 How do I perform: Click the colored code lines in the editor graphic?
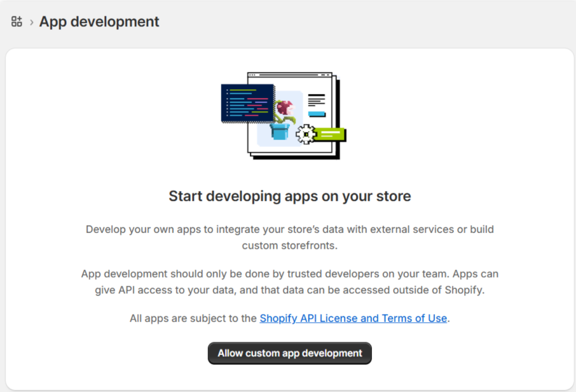tap(246, 103)
